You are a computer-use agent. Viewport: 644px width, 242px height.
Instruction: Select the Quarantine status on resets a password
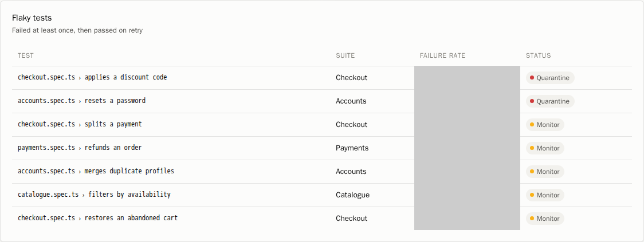(x=550, y=101)
